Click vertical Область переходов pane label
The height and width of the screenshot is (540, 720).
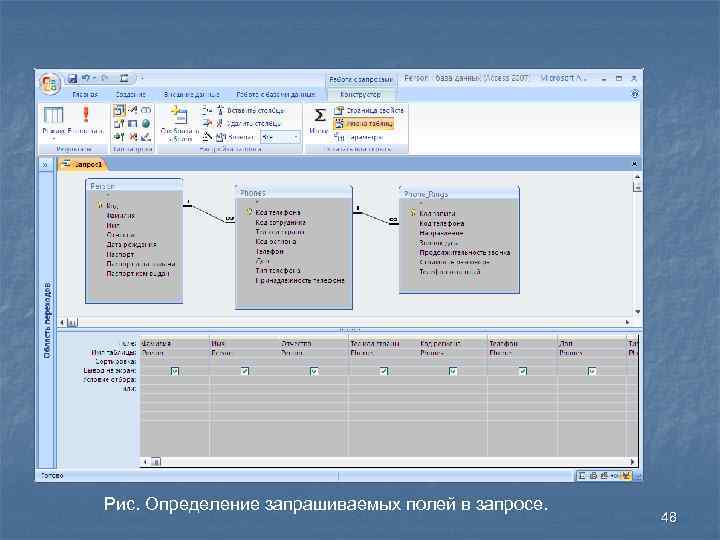click(x=47, y=320)
